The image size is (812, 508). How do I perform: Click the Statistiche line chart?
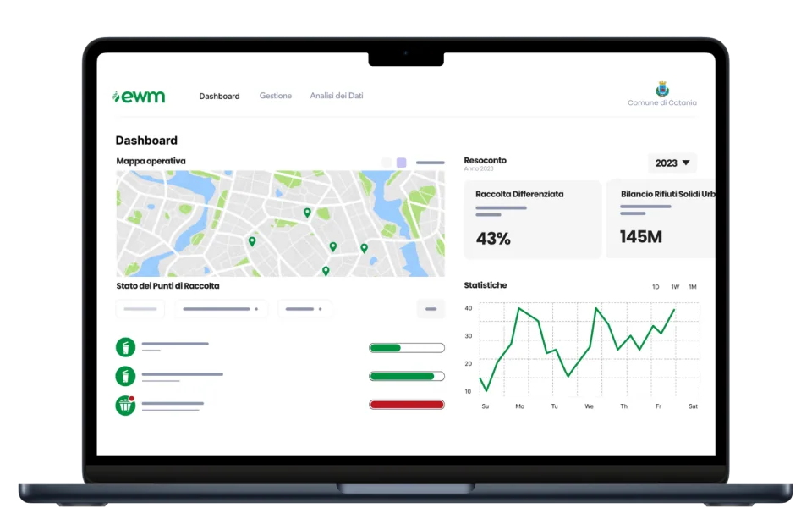[x=590, y=349]
